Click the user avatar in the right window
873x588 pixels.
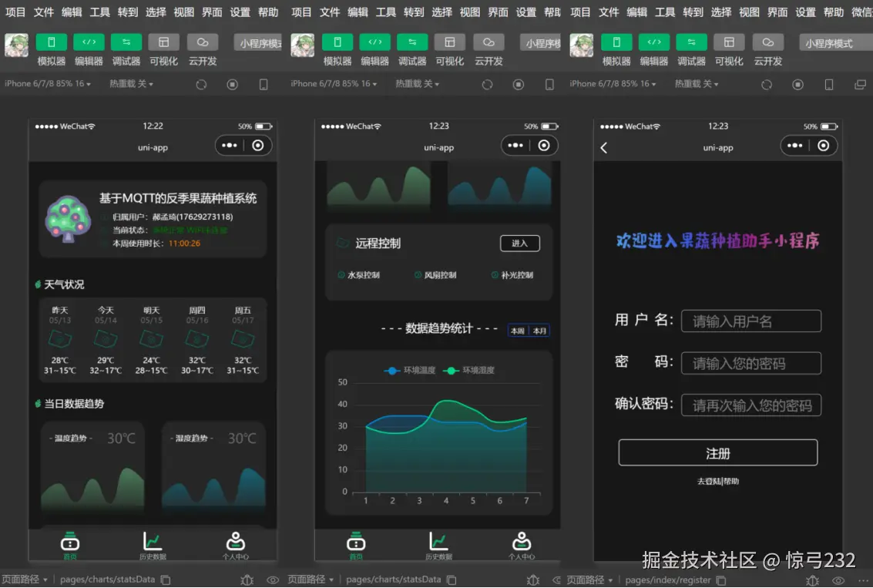(581, 45)
